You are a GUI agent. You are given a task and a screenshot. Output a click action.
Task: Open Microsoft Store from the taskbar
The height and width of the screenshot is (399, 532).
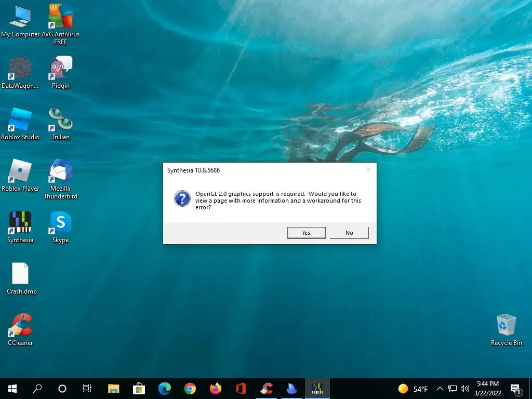(x=139, y=389)
